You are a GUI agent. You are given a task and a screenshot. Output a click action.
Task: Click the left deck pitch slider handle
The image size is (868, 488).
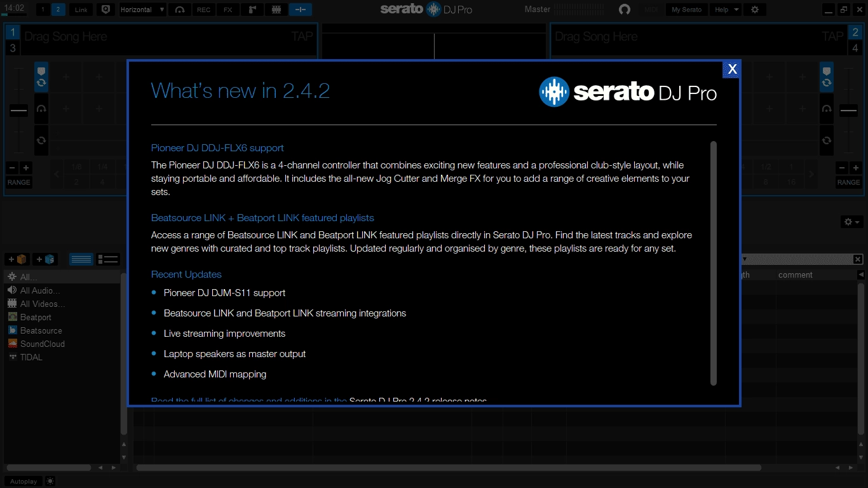coord(18,111)
